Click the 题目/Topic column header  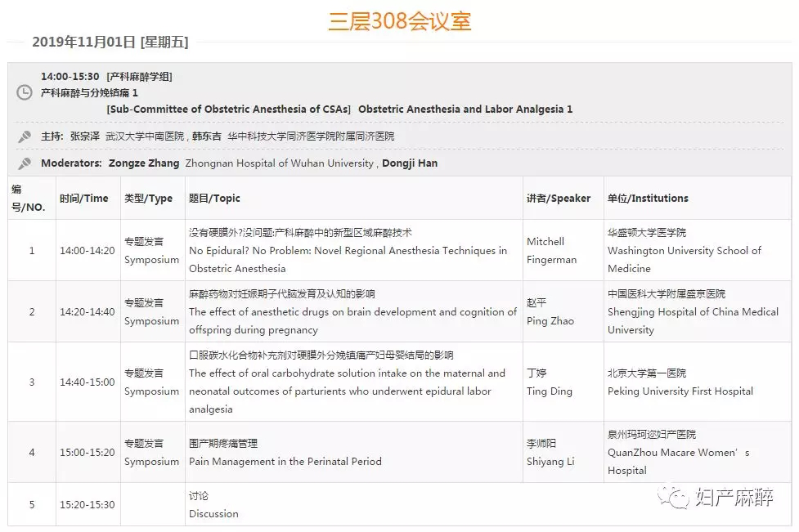pos(214,198)
